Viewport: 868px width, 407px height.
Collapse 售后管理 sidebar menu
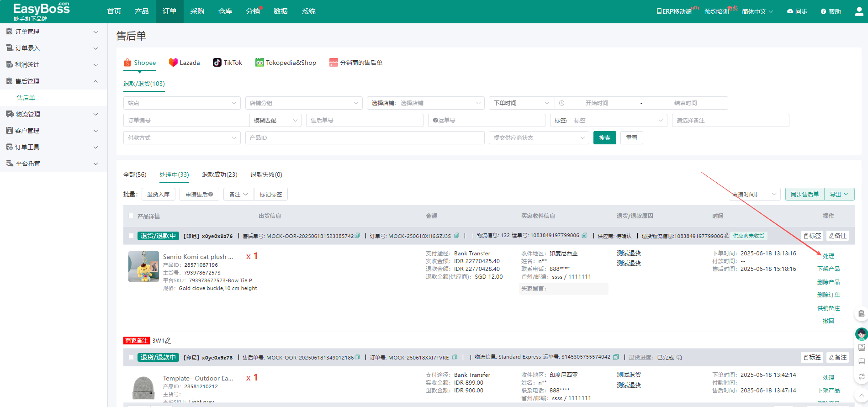53,81
